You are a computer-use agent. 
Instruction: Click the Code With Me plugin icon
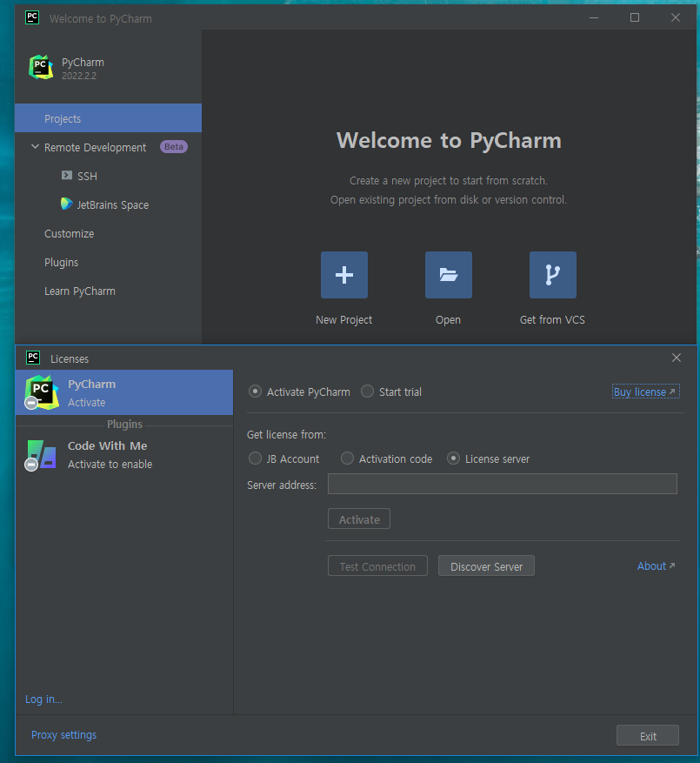tap(41, 454)
